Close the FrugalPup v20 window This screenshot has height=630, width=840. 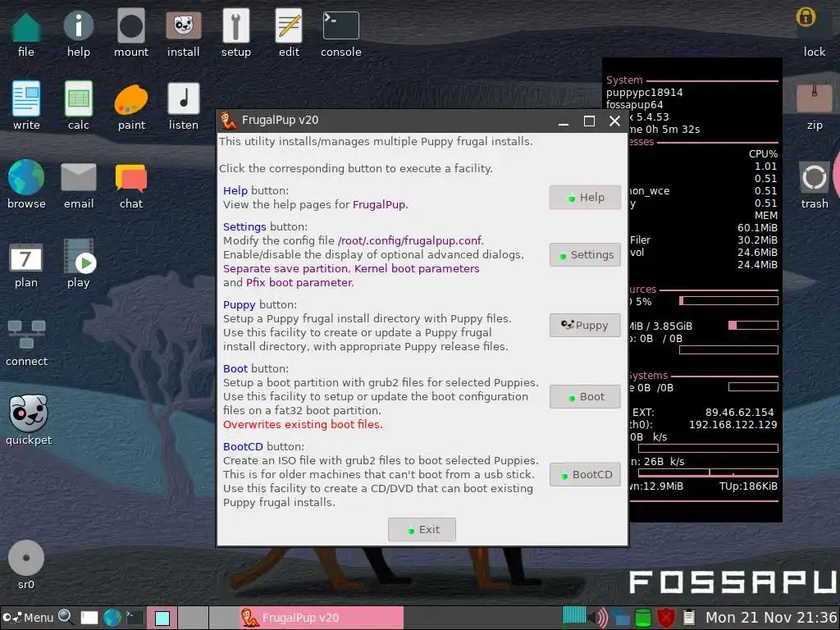click(614, 121)
